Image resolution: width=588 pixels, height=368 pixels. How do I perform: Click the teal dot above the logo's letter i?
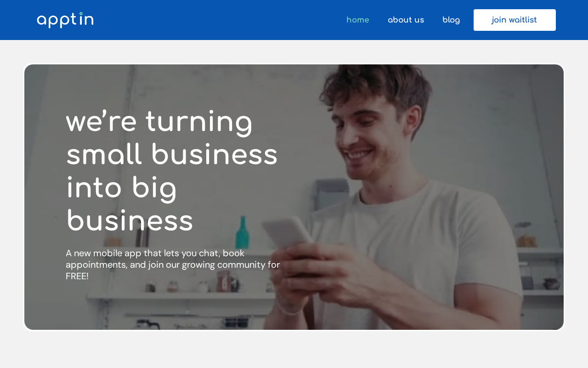click(81, 13)
